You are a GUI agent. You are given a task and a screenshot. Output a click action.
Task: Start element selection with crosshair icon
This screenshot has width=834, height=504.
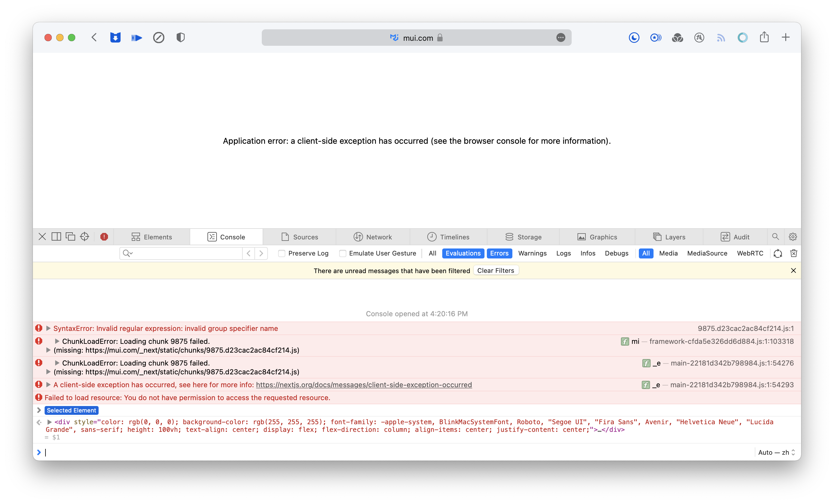point(85,237)
